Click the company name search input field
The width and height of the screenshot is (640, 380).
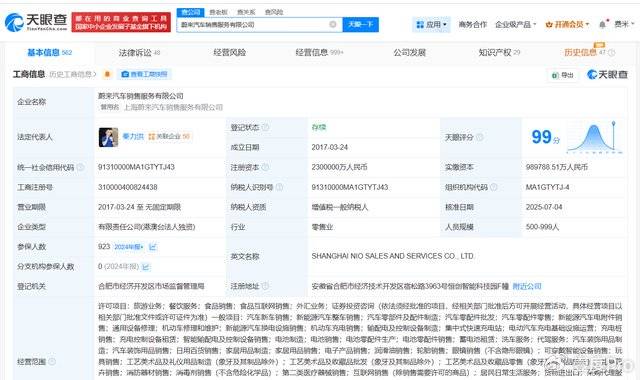coord(253,24)
